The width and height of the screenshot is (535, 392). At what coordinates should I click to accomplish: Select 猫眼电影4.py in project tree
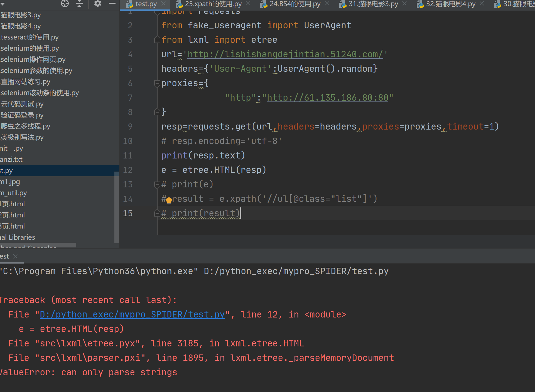click(x=20, y=26)
